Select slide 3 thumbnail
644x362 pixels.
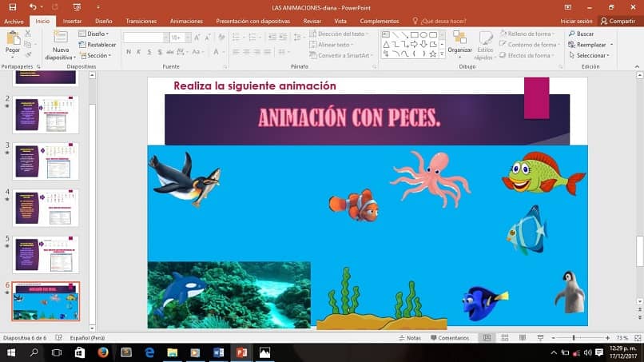tap(46, 161)
